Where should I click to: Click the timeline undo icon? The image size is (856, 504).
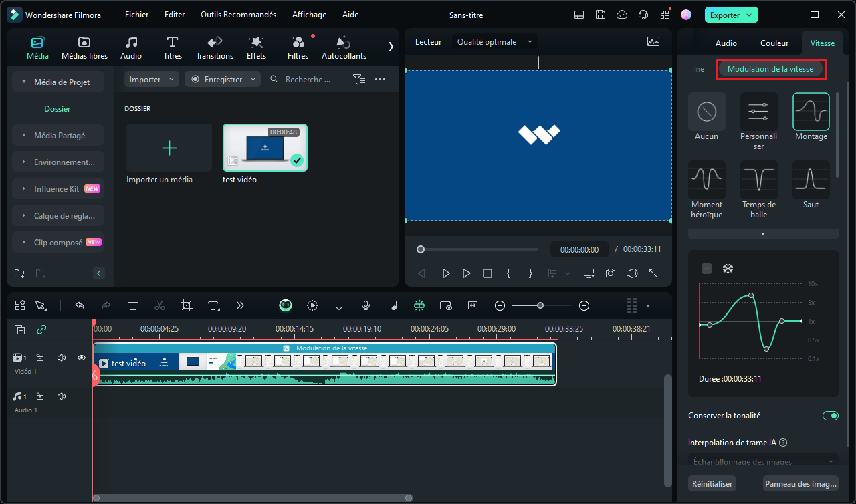point(80,305)
